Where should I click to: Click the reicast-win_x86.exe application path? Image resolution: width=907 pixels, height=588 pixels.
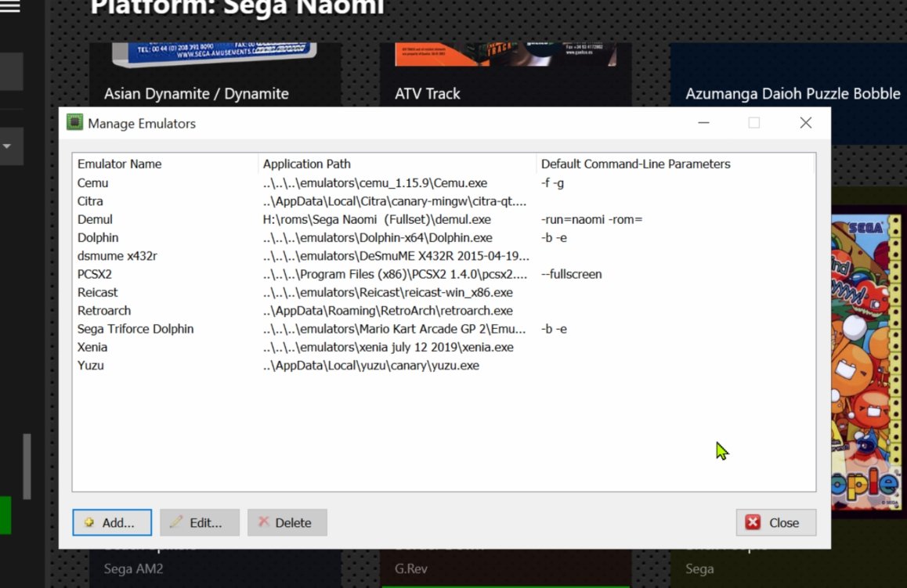tap(388, 293)
